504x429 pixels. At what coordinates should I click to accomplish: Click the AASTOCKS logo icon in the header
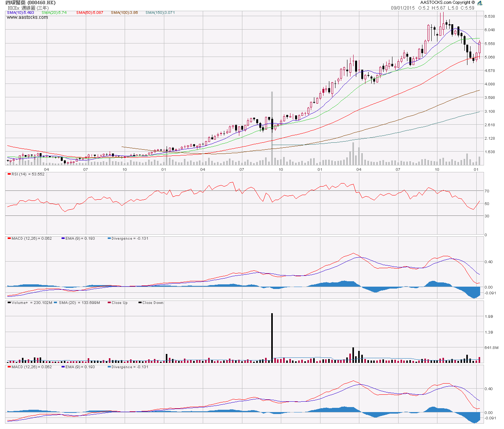(x=480, y=3)
